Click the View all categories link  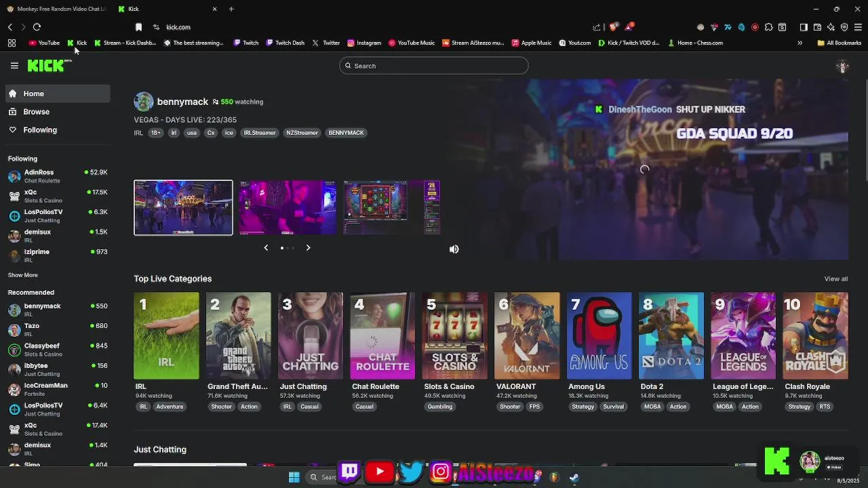(x=835, y=279)
